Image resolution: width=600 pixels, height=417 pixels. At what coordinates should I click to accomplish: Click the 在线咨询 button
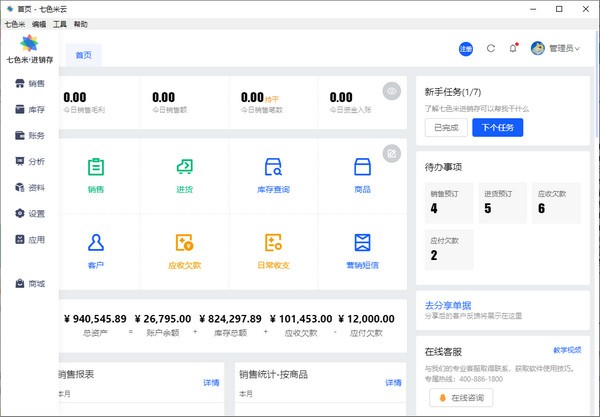(x=460, y=398)
